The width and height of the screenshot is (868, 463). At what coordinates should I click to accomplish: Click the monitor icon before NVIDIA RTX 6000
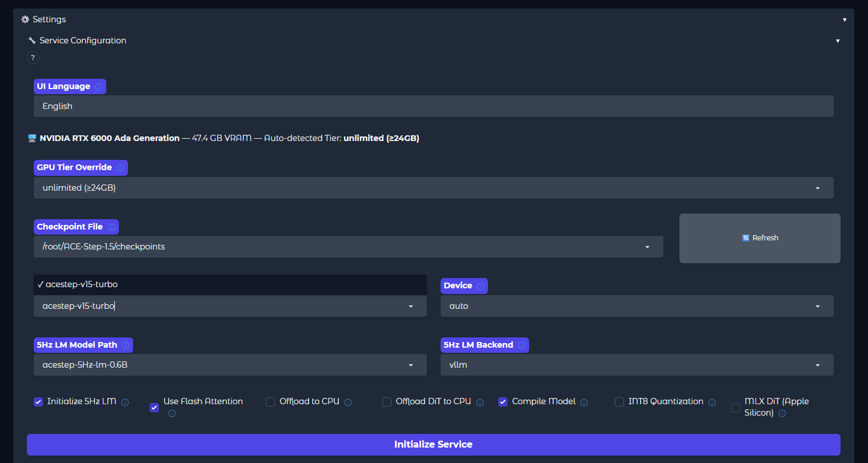coord(32,138)
